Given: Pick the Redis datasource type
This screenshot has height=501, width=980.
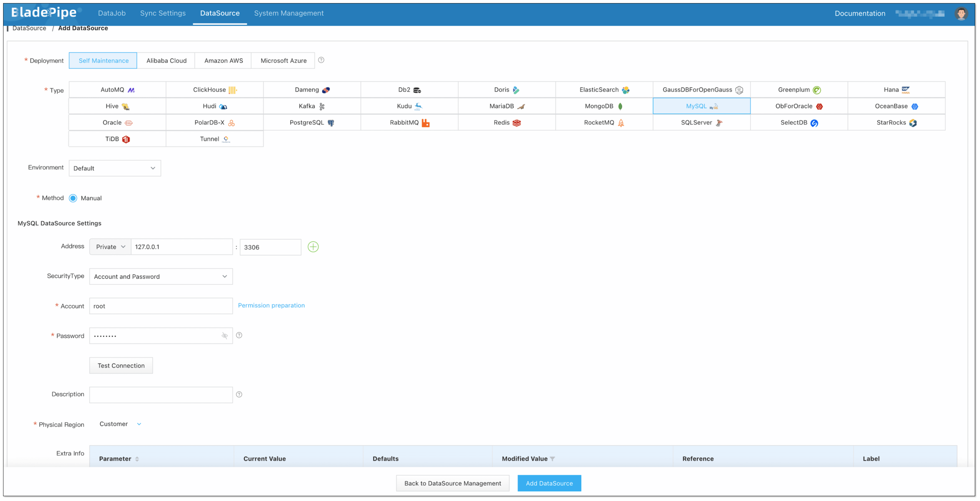Looking at the screenshot, I should pos(506,123).
